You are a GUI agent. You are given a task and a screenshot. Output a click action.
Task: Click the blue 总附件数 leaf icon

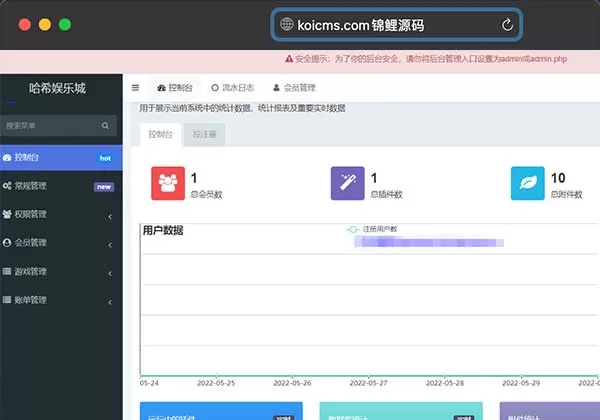point(528,183)
